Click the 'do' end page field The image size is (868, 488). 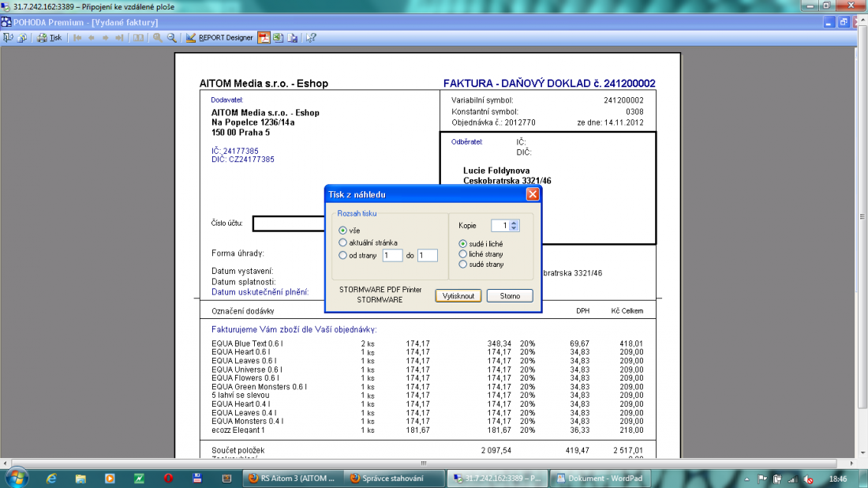pyautogui.click(x=427, y=255)
